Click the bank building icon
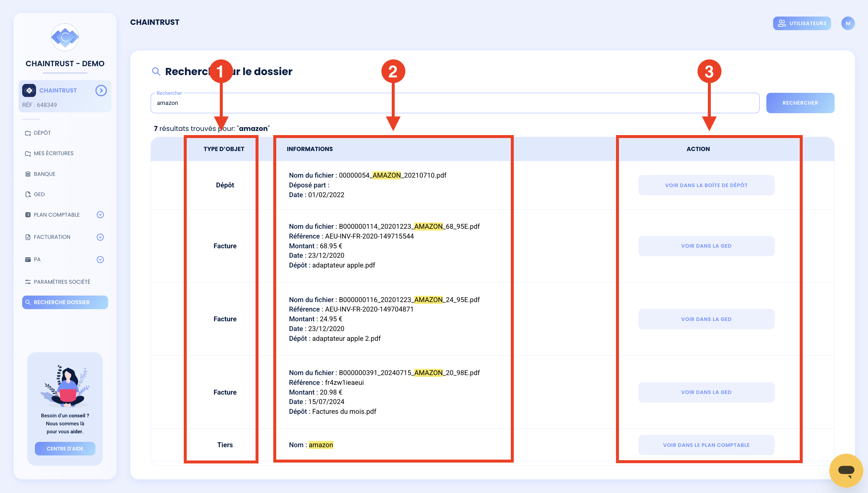This screenshot has width=868, height=493. tap(28, 174)
